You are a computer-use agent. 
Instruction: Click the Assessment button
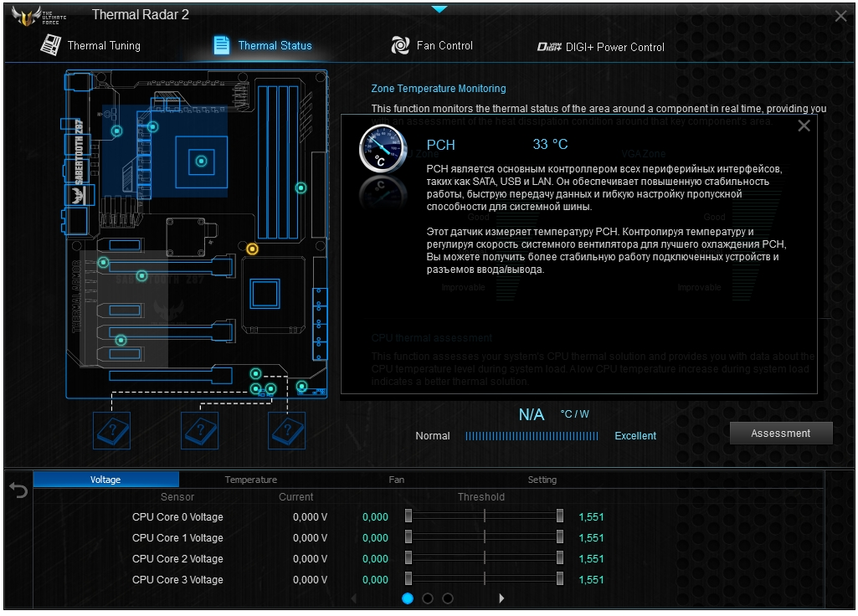point(781,434)
